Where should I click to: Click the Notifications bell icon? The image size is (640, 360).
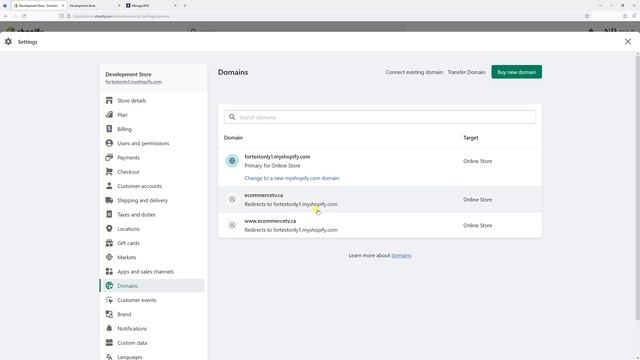pyautogui.click(x=109, y=329)
